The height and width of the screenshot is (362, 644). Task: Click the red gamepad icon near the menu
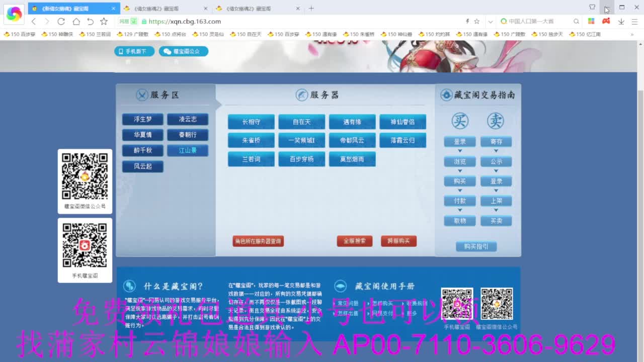pos(606,21)
